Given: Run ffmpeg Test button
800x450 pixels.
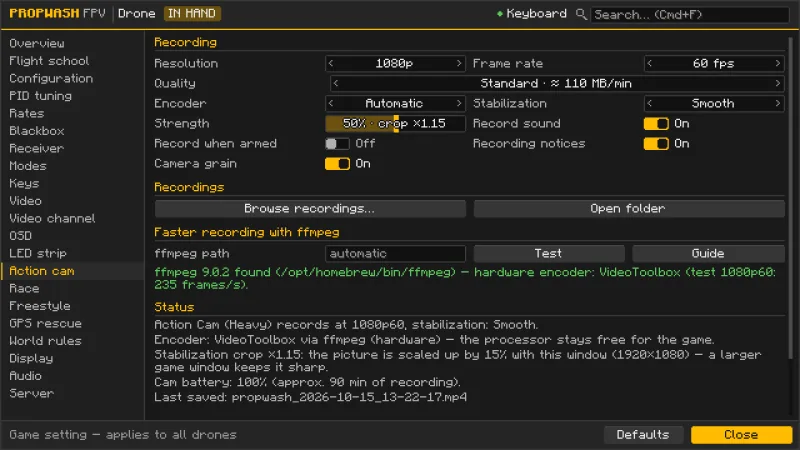Looking at the screenshot, I should coord(549,254).
